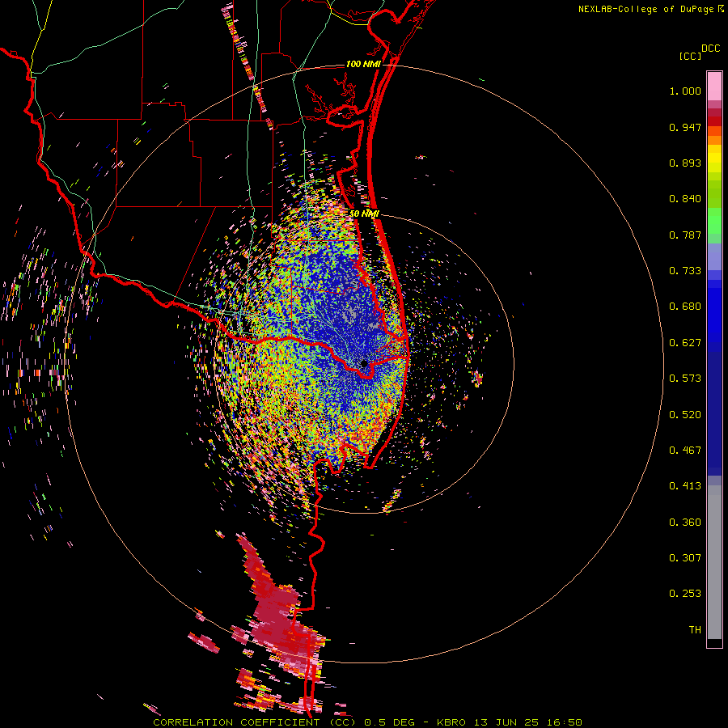Image resolution: width=728 pixels, height=728 pixels.
Task: Click the 0.413 legend value
Action: tap(685, 486)
